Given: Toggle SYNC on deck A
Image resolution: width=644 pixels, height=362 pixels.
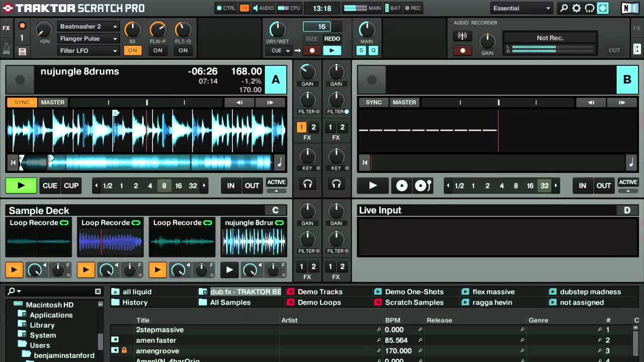Looking at the screenshot, I should (x=22, y=103).
